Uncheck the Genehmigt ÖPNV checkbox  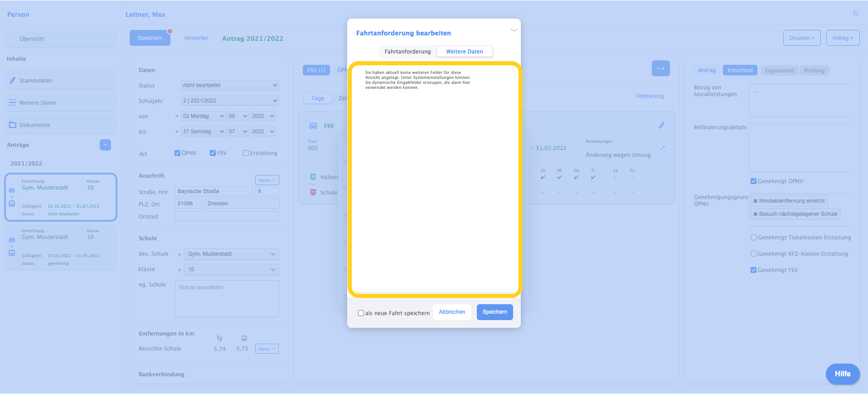click(753, 181)
